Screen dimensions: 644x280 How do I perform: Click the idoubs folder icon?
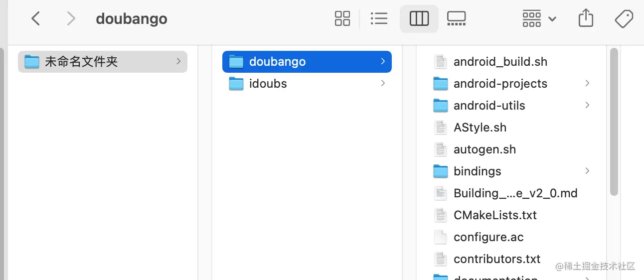tap(236, 84)
